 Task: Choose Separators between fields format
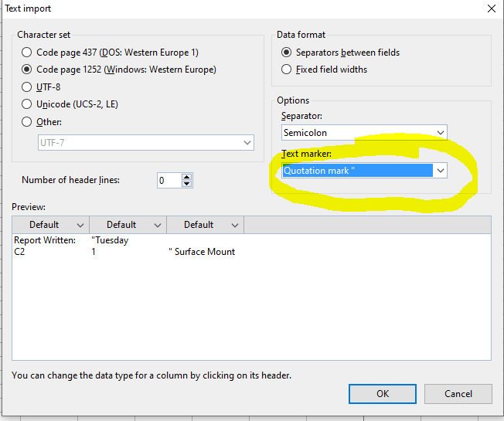click(x=288, y=53)
